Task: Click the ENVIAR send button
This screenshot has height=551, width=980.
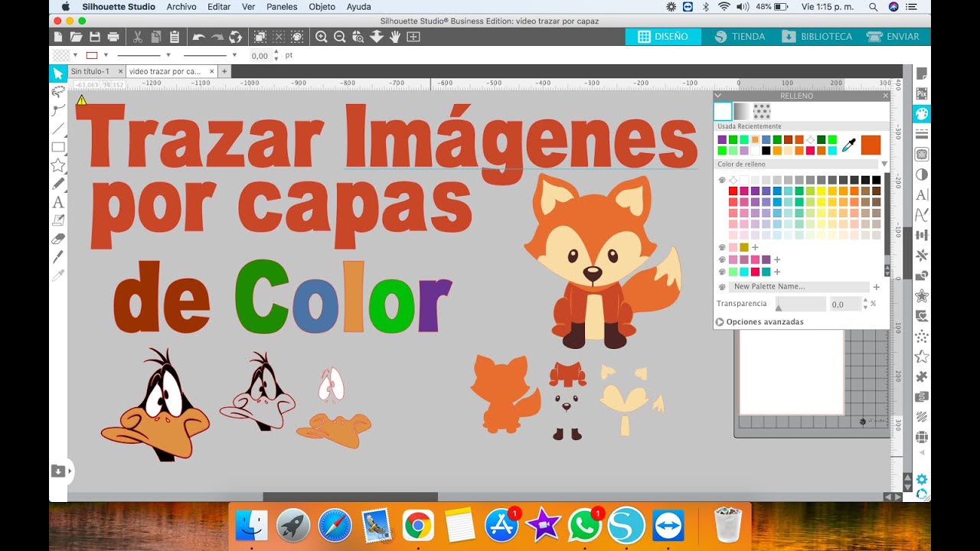Action: pos(893,37)
